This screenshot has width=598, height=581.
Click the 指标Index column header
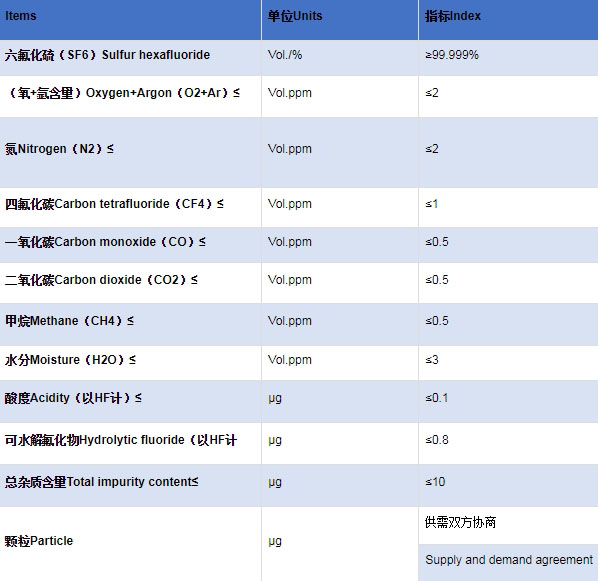508,20
